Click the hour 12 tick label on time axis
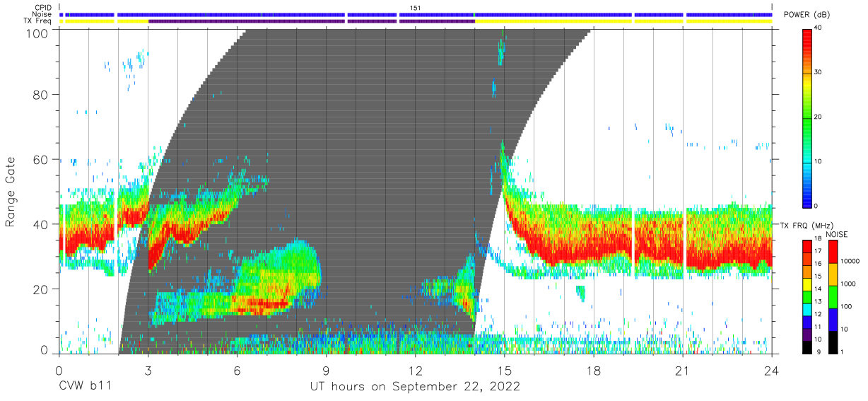 pyautogui.click(x=415, y=370)
